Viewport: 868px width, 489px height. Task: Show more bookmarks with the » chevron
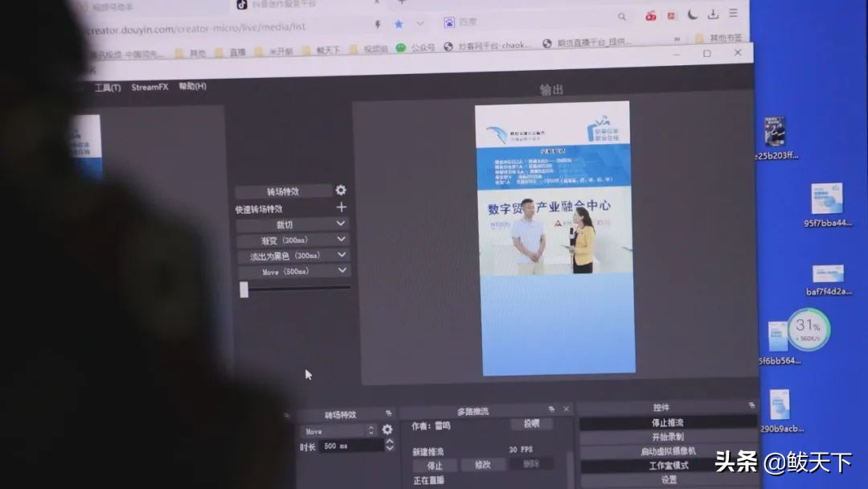[x=677, y=39]
